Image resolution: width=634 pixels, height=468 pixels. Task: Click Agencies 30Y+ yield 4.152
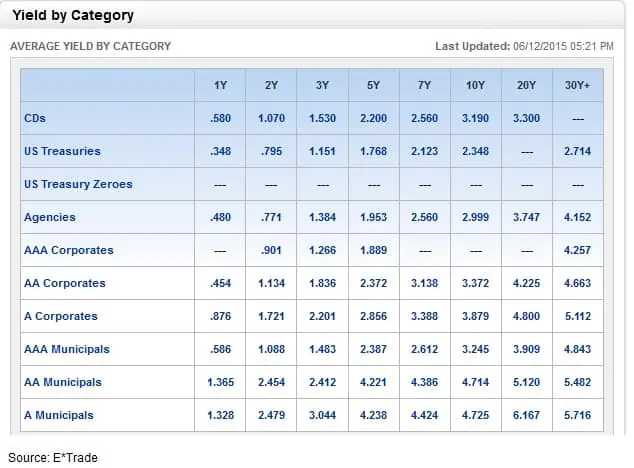click(578, 217)
